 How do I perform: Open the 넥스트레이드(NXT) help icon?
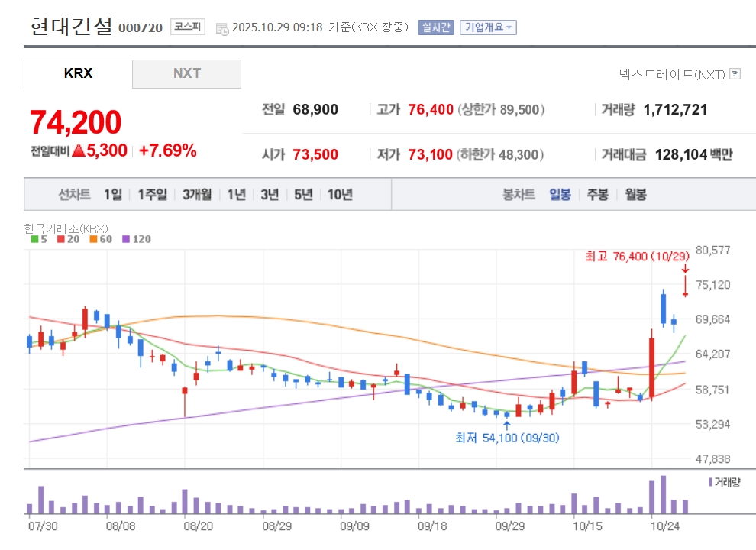coord(735,74)
